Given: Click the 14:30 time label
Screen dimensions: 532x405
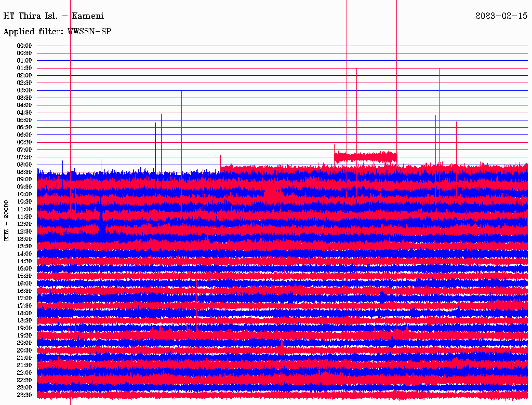Looking at the screenshot, I should 24,261.
